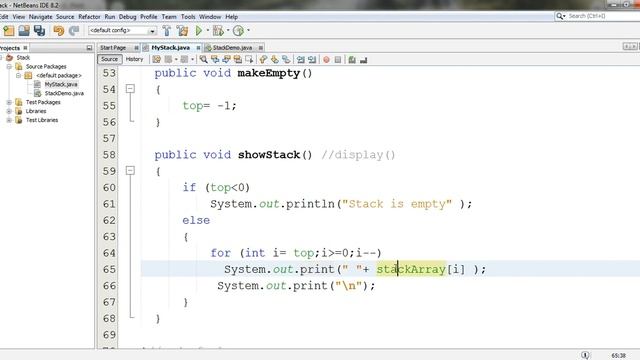The image size is (640, 360).
Task: Click the grey Redo arrow icon
Action: pos(74,31)
